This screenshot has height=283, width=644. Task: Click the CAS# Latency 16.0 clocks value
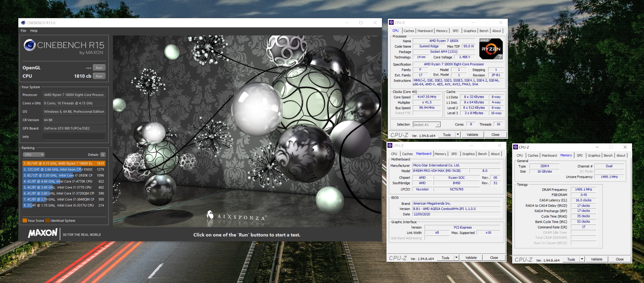point(583,200)
